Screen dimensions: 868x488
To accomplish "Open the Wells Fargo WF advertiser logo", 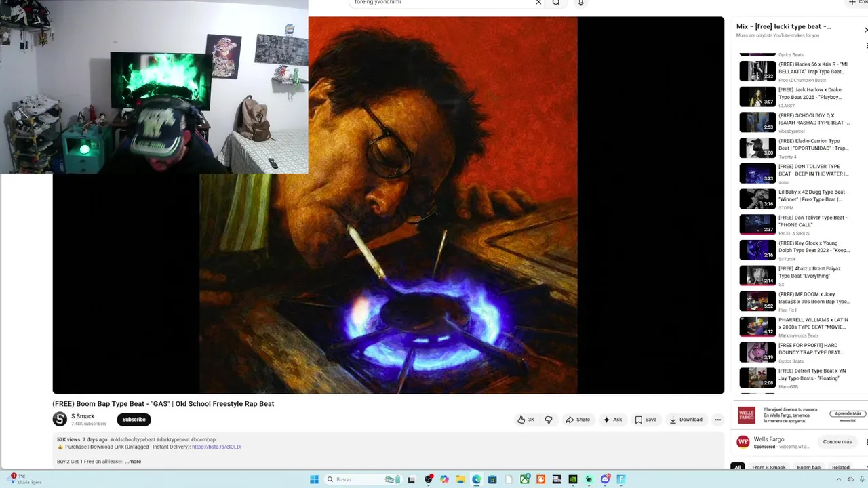I will tap(743, 442).
